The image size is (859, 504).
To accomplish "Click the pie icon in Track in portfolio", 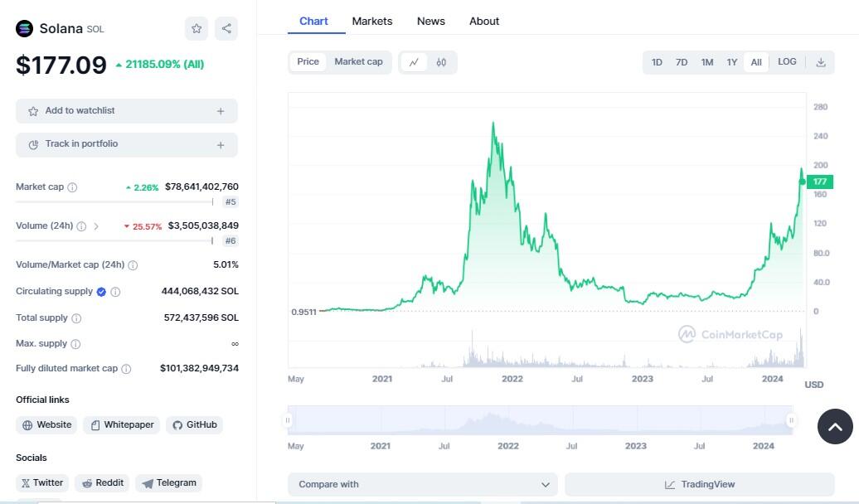I will click(33, 145).
